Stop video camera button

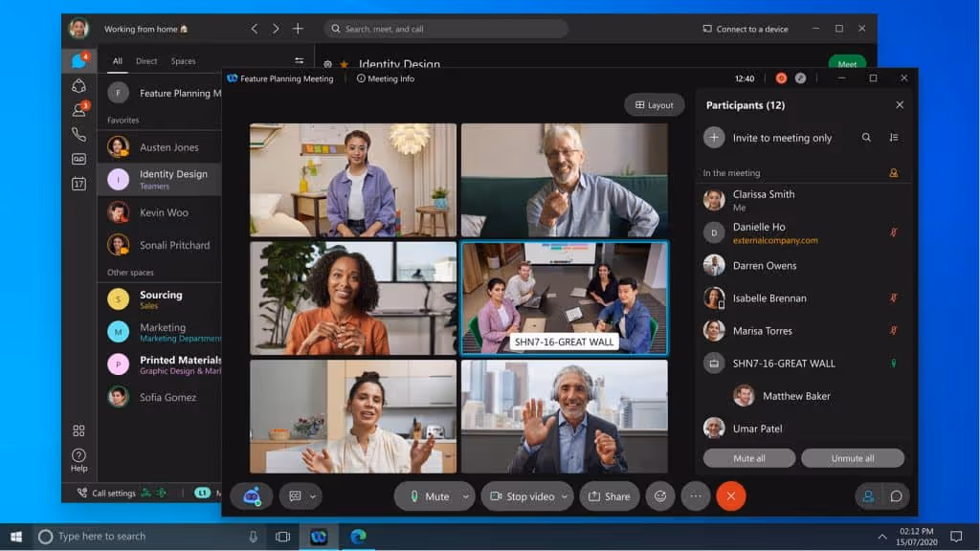[523, 496]
